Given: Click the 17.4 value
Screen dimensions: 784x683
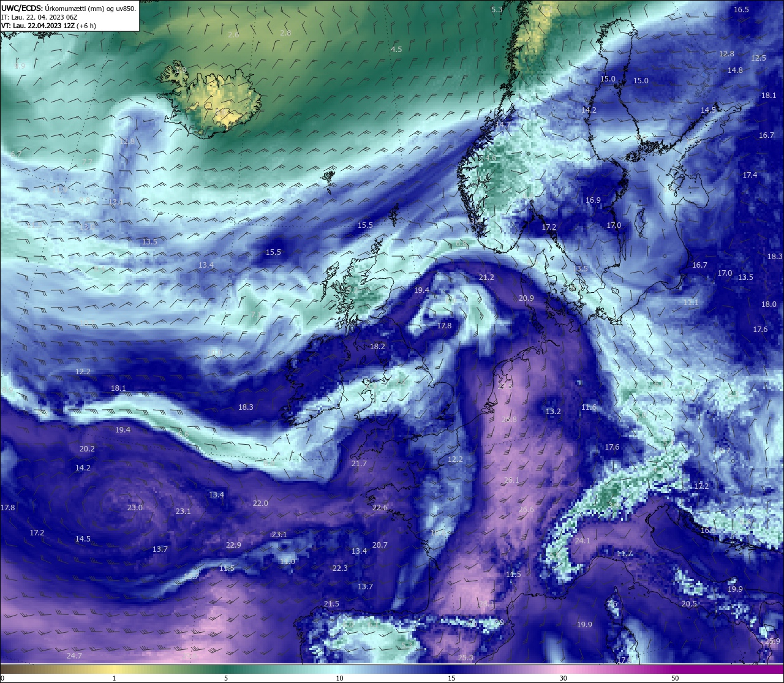Looking at the screenshot, I should coord(750,175).
